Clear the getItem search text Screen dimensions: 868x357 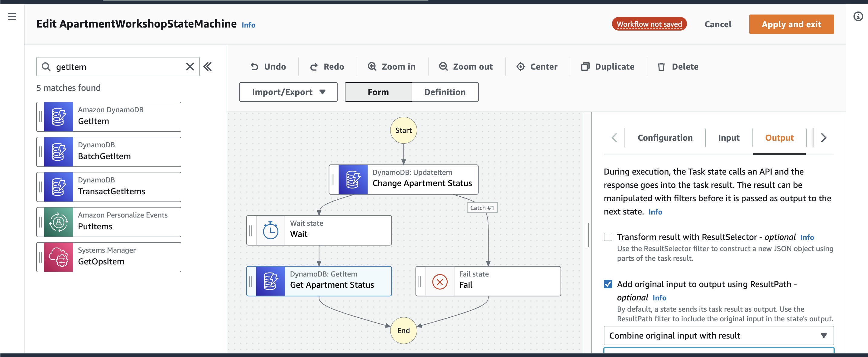pos(190,67)
